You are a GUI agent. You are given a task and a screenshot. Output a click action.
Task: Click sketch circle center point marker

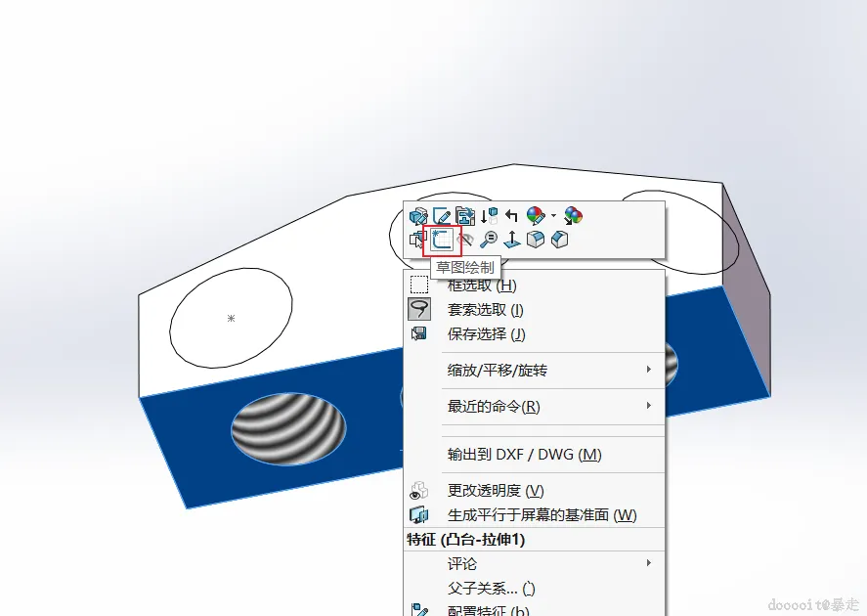231,318
